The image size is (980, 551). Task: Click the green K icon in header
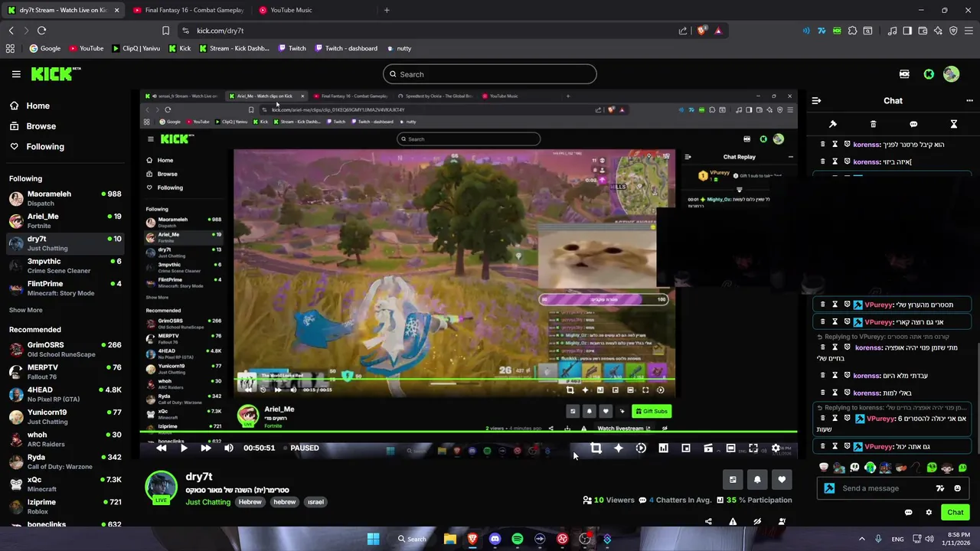(929, 74)
